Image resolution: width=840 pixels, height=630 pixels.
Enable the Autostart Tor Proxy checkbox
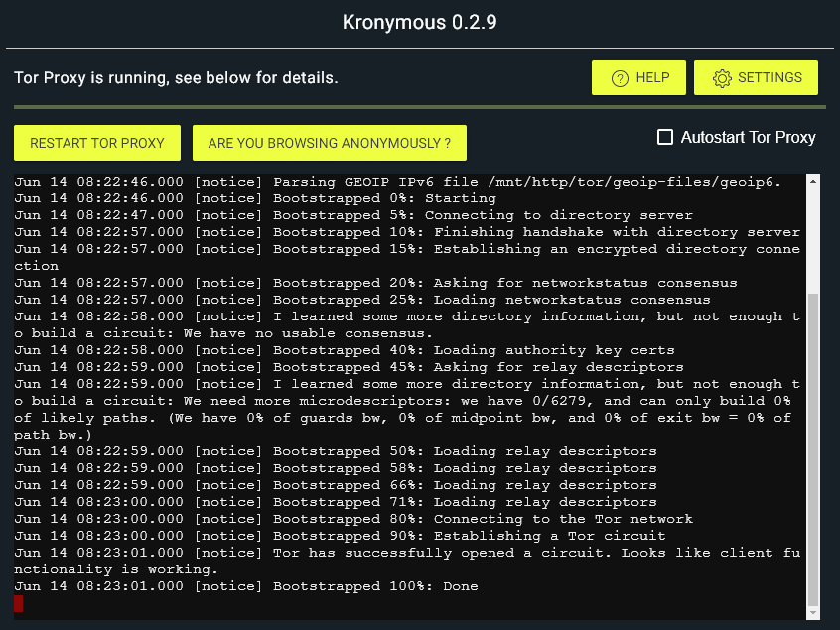(x=665, y=137)
